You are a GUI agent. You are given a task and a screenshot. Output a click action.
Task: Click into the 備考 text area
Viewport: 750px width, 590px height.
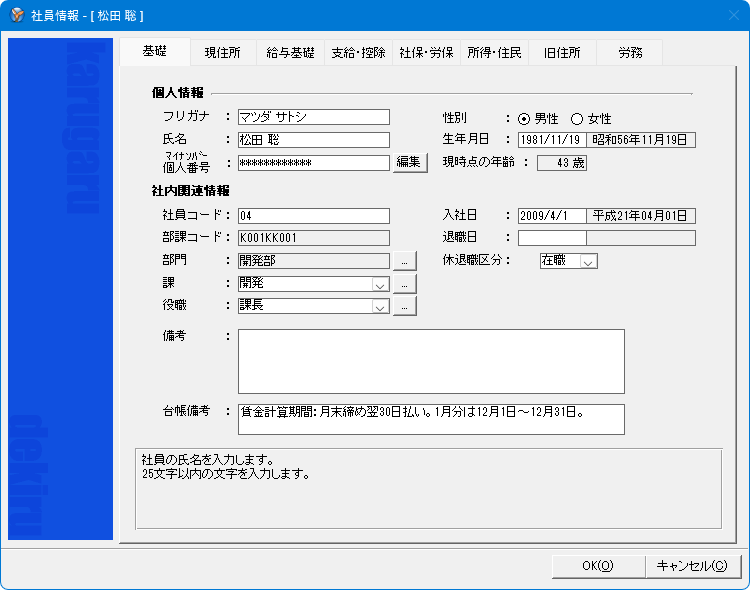(430, 361)
